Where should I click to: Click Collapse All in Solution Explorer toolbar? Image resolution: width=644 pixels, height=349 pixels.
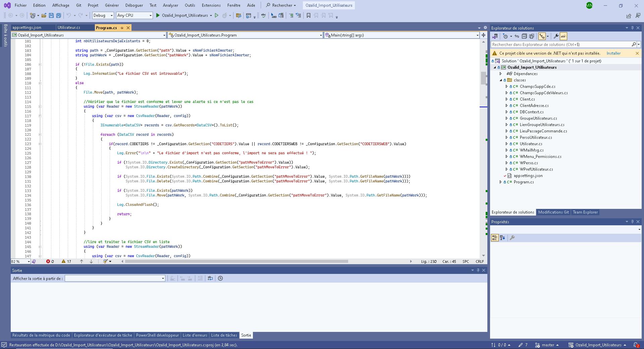click(x=524, y=36)
